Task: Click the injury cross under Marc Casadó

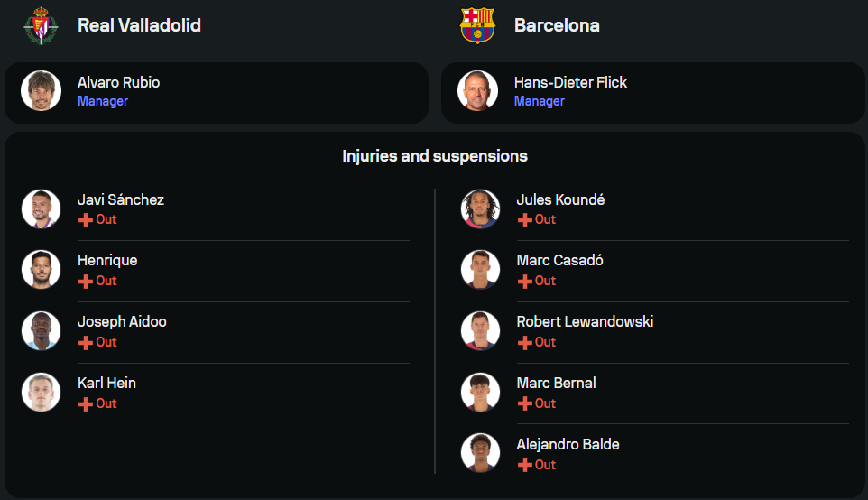Action: click(524, 281)
